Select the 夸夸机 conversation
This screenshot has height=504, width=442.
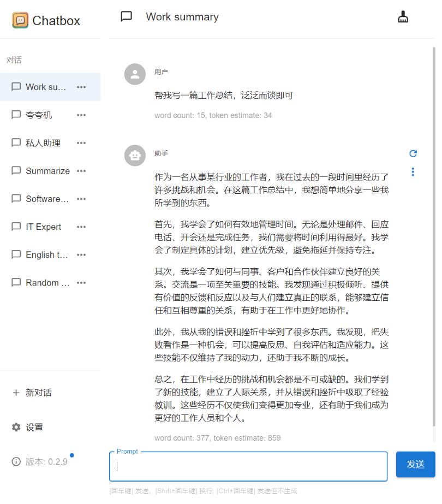[x=50, y=115]
